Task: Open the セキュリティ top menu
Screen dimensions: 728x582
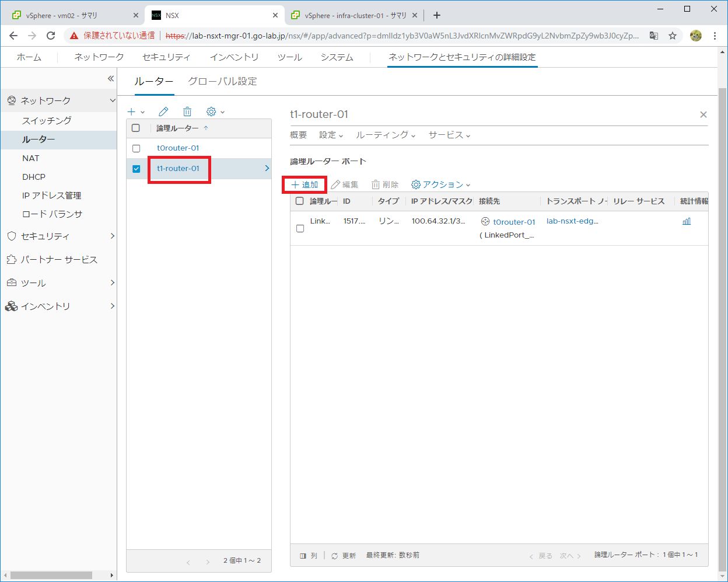Action: (x=166, y=57)
